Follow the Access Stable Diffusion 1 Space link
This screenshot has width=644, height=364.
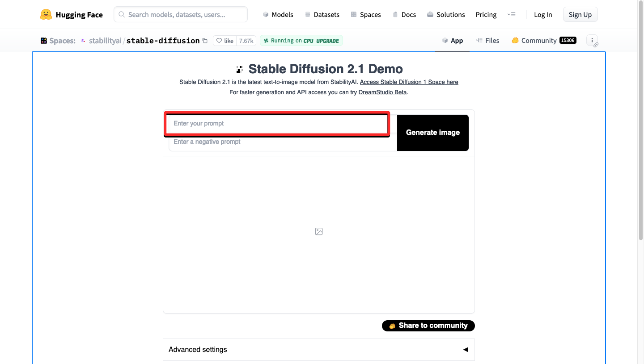pyautogui.click(x=409, y=82)
